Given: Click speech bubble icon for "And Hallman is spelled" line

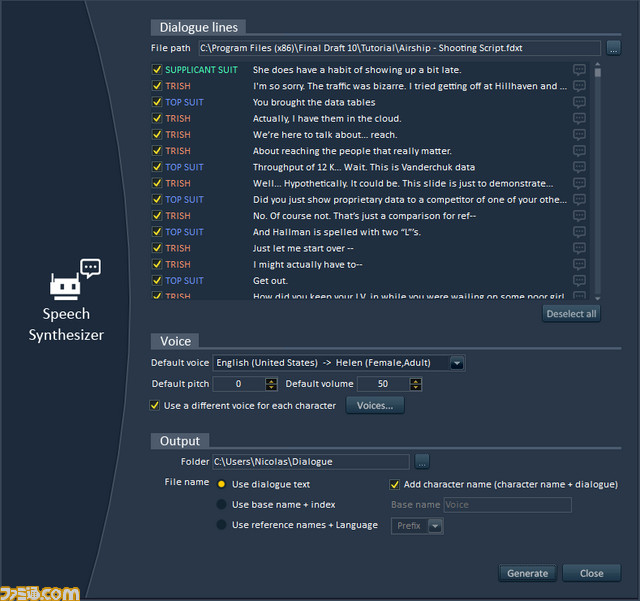Looking at the screenshot, I should (x=579, y=232).
